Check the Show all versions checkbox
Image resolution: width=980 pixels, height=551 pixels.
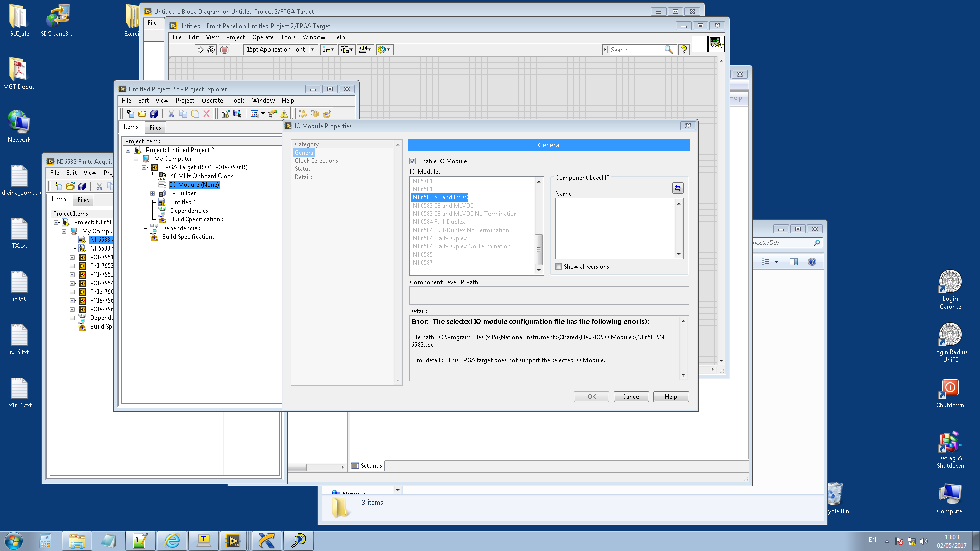559,267
